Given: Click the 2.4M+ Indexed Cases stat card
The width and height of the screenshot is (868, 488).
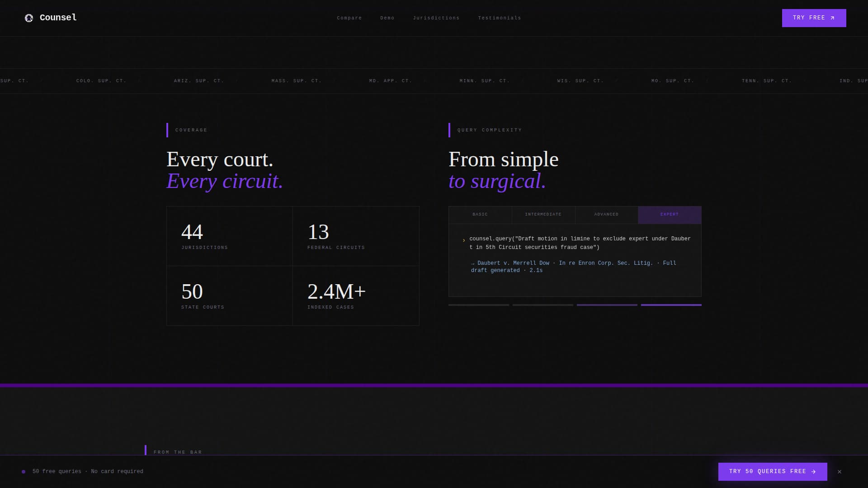Looking at the screenshot, I should pyautogui.click(x=356, y=296).
